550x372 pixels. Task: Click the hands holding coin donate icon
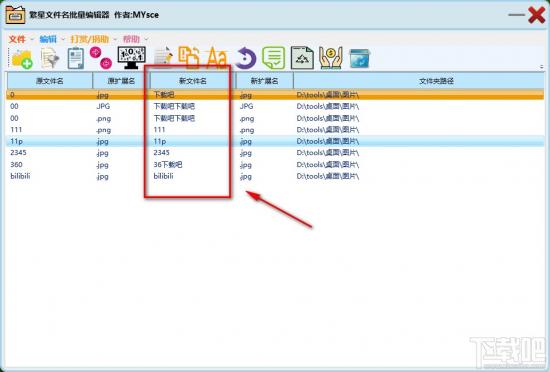point(330,58)
